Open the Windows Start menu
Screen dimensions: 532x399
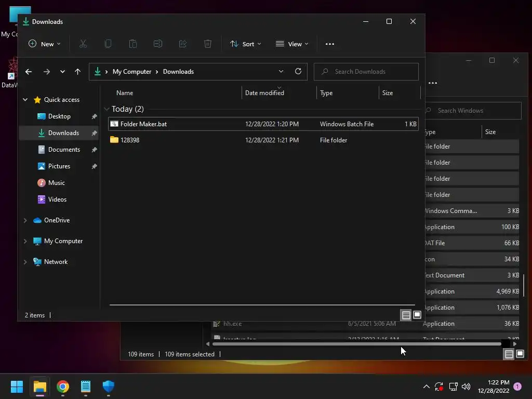(x=17, y=387)
